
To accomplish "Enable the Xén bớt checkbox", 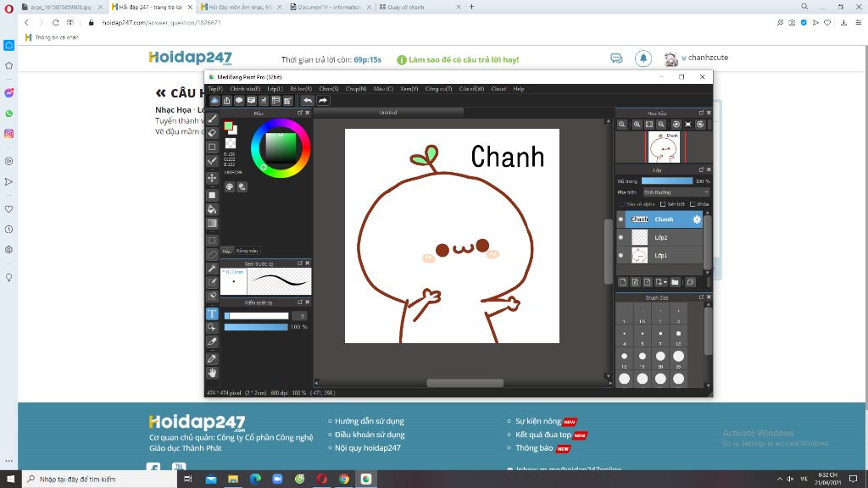I will point(663,204).
